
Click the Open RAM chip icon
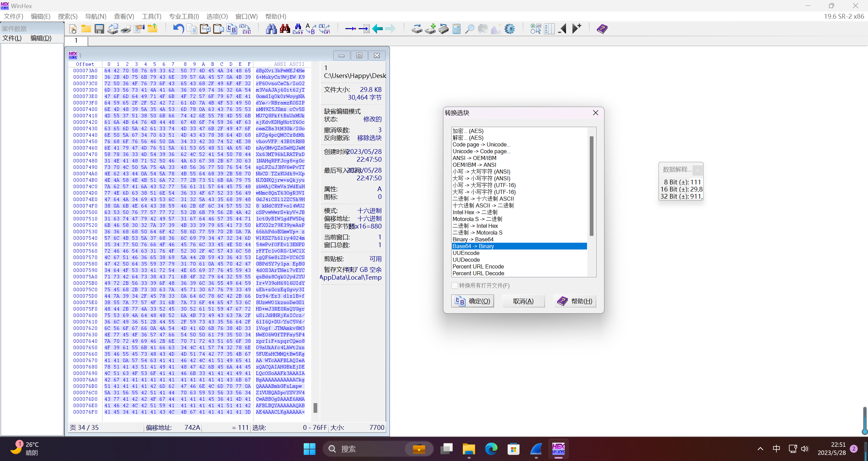pyautogui.click(x=444, y=29)
